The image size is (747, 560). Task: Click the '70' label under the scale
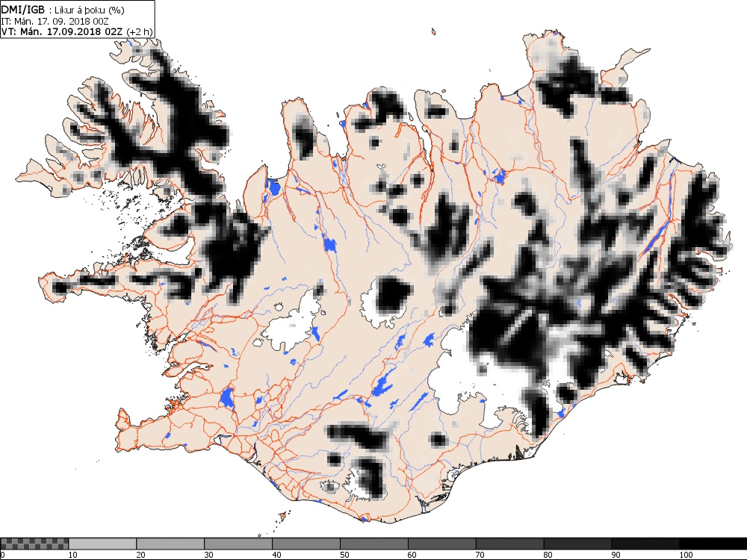480,555
